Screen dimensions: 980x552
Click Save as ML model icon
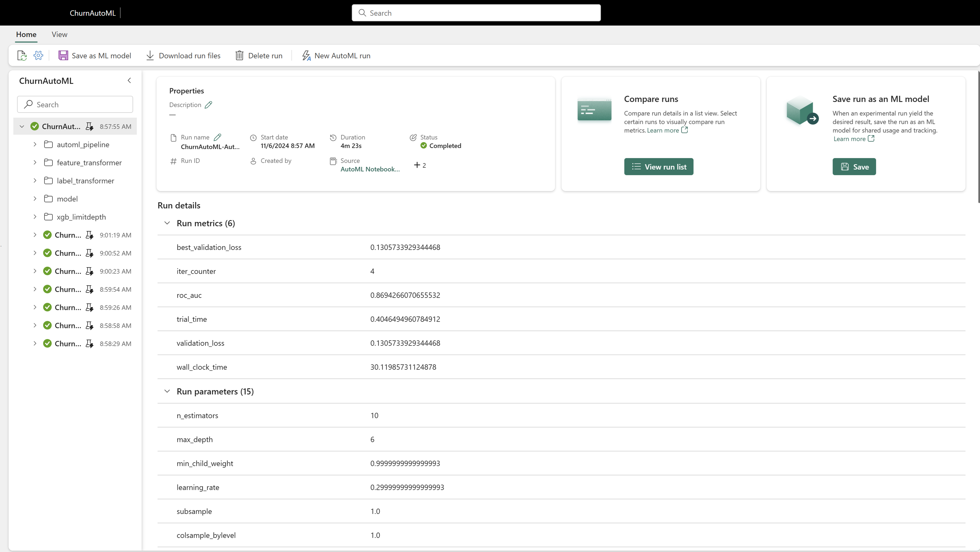[63, 55]
